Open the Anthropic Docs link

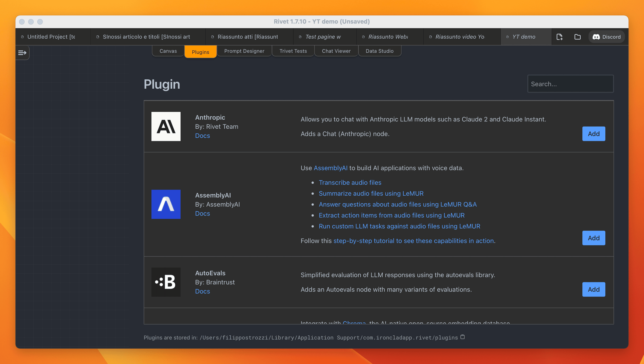point(202,136)
